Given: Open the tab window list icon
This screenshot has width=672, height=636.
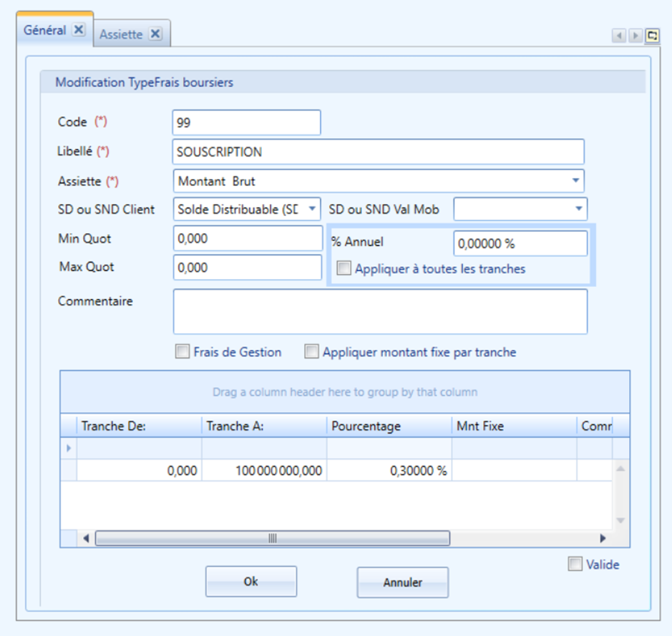Looking at the screenshot, I should 652,35.
